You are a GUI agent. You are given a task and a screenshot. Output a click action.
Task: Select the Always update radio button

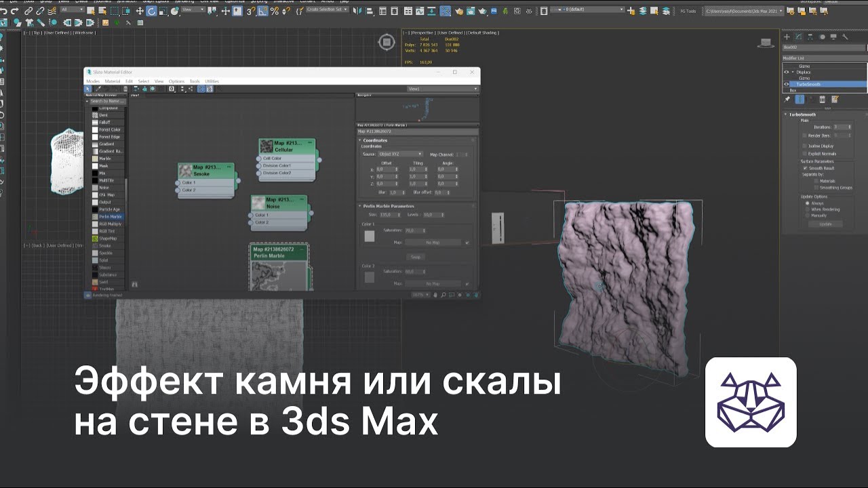(807, 203)
